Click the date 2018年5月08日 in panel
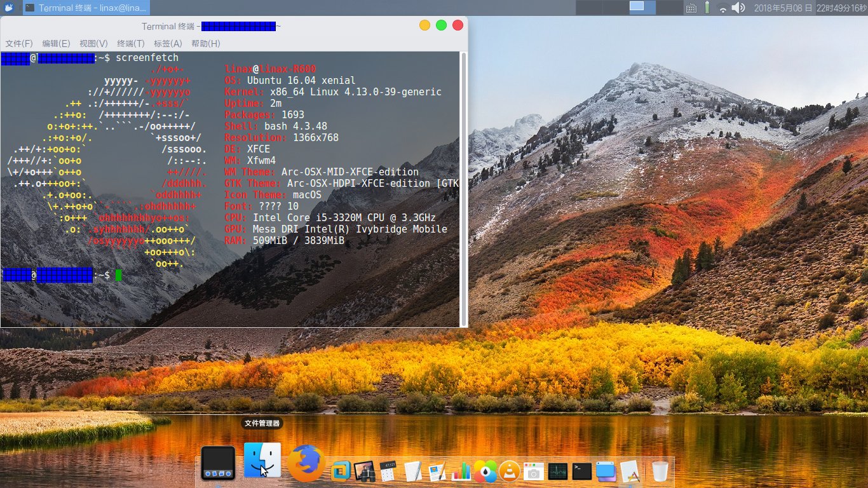Screen dimensions: 868x488 (x=783, y=8)
